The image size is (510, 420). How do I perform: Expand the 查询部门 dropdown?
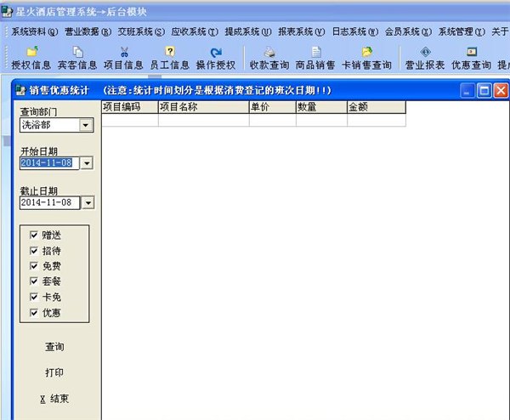click(86, 125)
